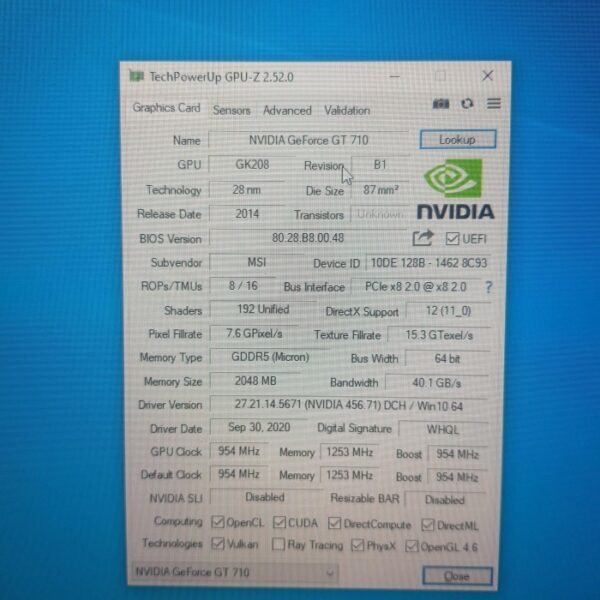Image resolution: width=600 pixels, height=600 pixels.
Task: Click the Pixel Fillrate field 7.6 GPixel/s
Action: (x=254, y=333)
